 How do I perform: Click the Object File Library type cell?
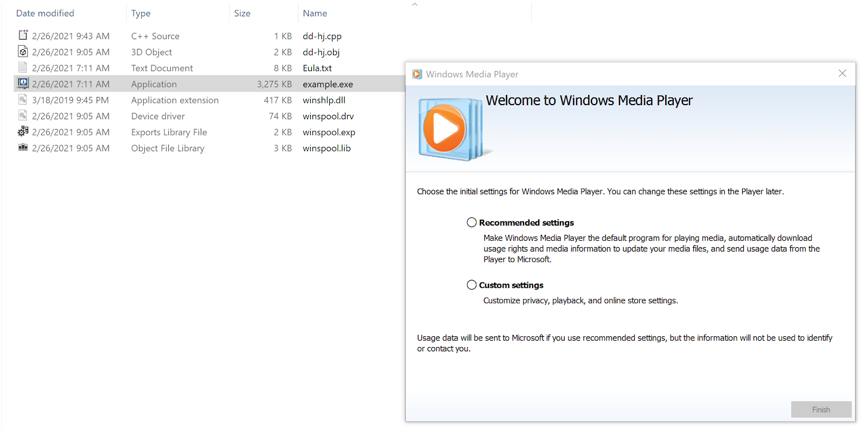point(168,148)
